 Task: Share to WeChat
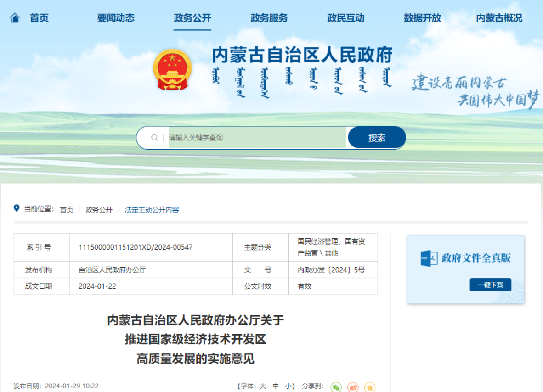(x=336, y=387)
